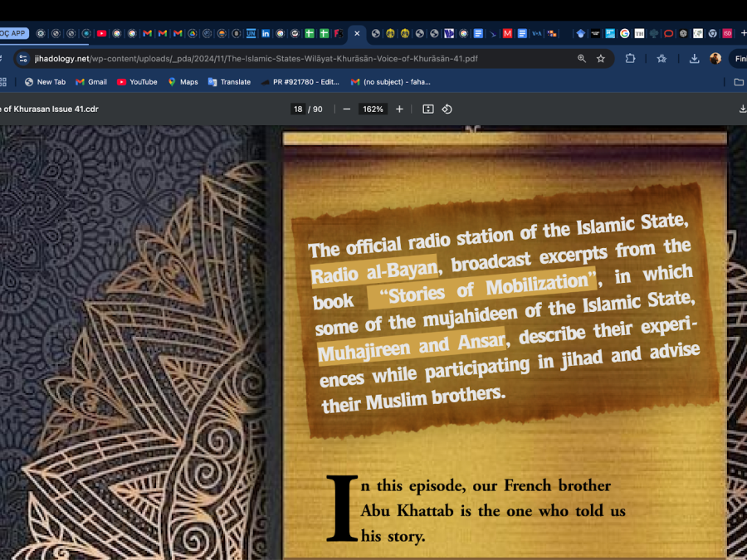The width and height of the screenshot is (747, 560).
Task: View site information icon in address bar
Action: tap(22, 59)
